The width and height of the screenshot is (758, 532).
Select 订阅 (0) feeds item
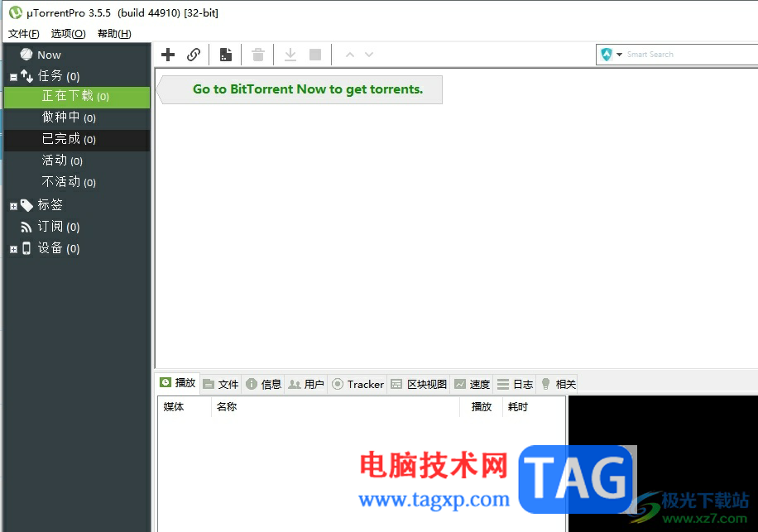[59, 227]
